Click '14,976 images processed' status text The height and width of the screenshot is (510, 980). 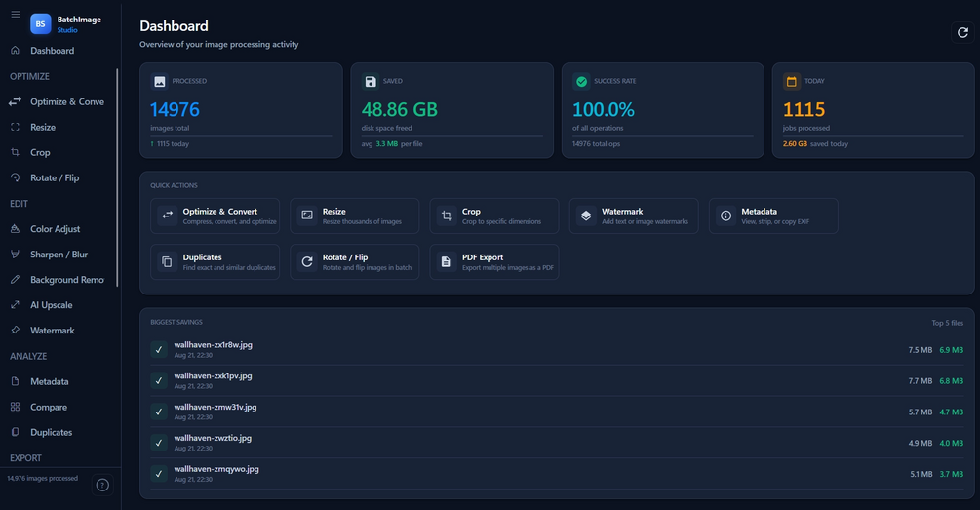(43, 478)
